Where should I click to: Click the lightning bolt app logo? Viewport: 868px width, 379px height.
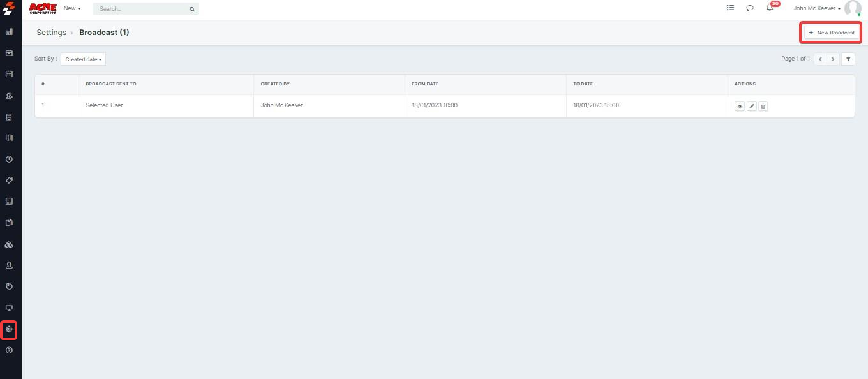(9, 9)
